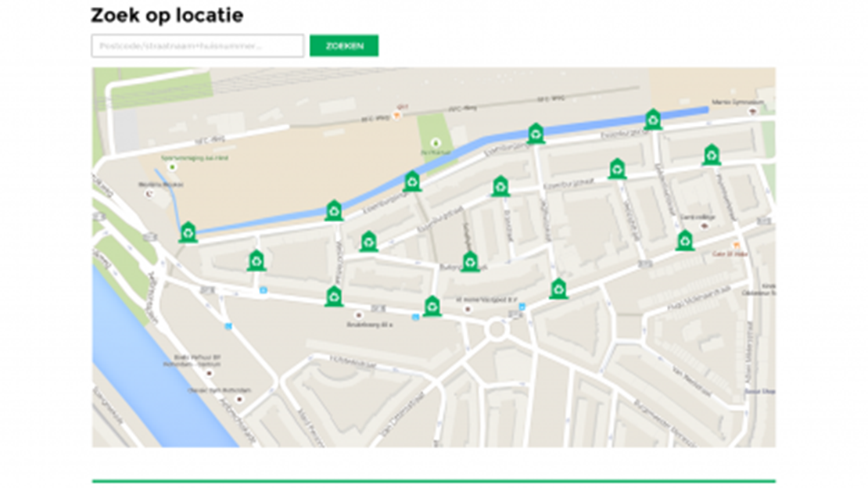Click orange café icon near right map edge
The width and height of the screenshot is (868, 488).
[x=735, y=245]
